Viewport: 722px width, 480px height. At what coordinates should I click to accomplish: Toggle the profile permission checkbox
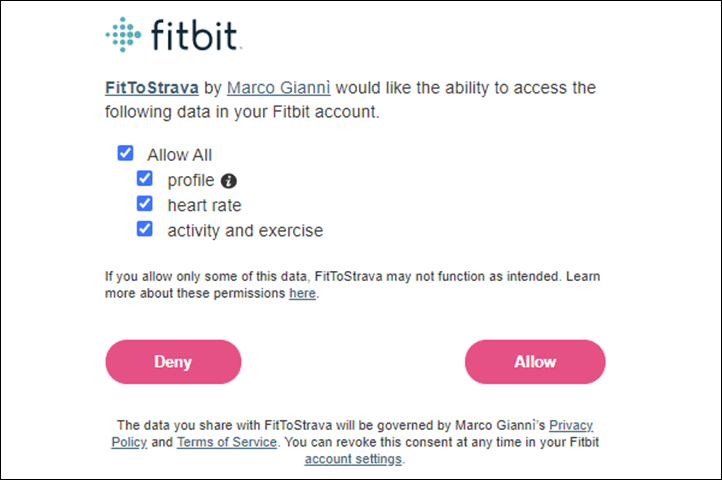click(145, 178)
